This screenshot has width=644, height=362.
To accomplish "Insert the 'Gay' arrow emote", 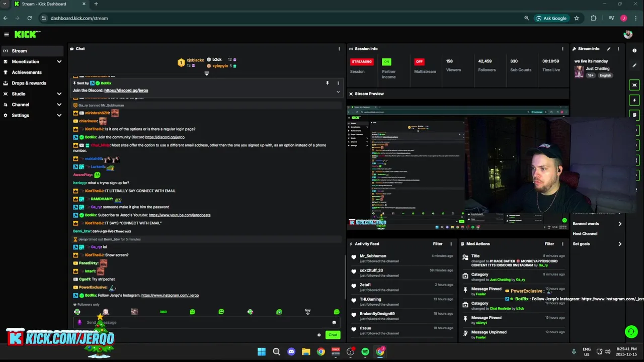I will tap(307, 312).
